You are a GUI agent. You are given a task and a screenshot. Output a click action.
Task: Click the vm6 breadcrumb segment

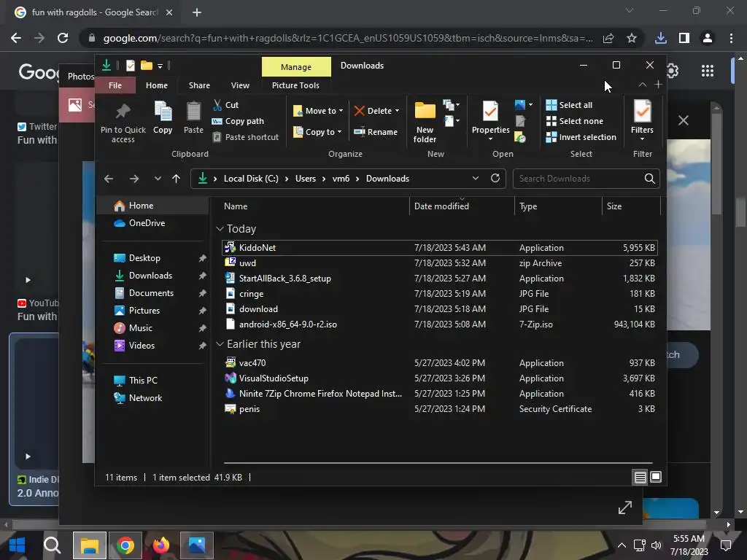341,179
